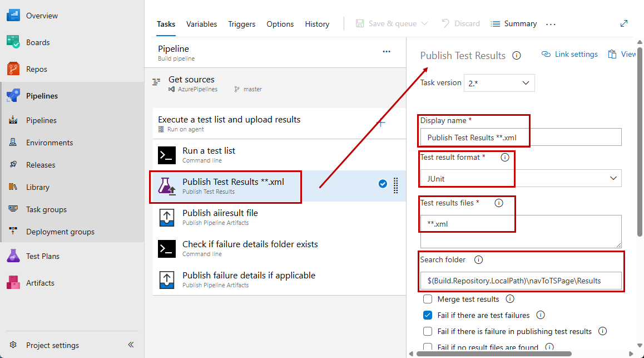This screenshot has height=358, width=644.
Task: Open the Pipeline more options ellipsis
Action: (387, 51)
